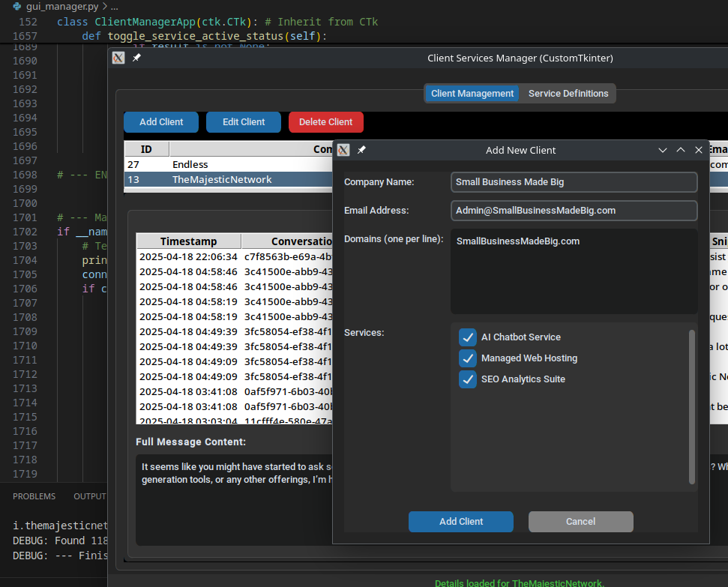
Task: Select the log row timestamped 2025-04-18 22:06:34
Action: pos(235,257)
